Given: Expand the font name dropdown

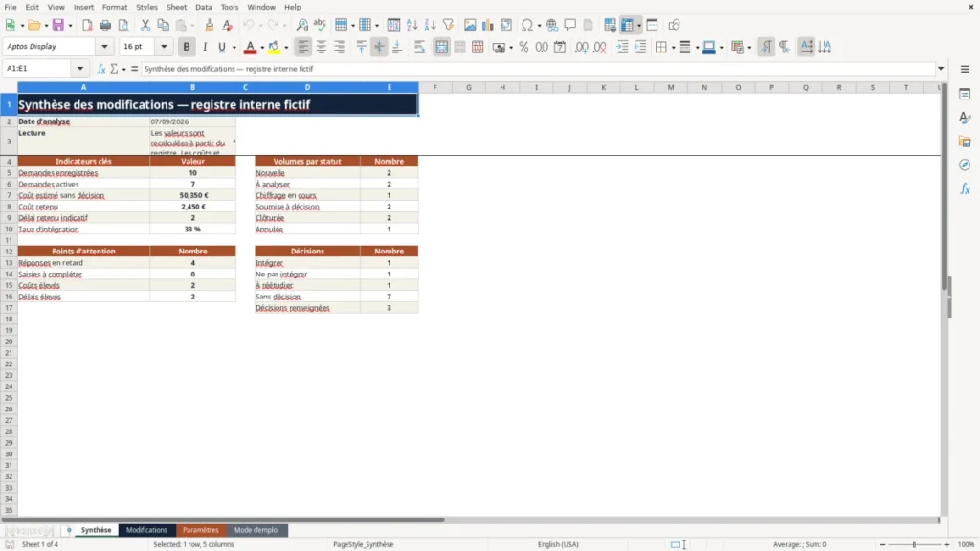Looking at the screenshot, I should pos(104,46).
